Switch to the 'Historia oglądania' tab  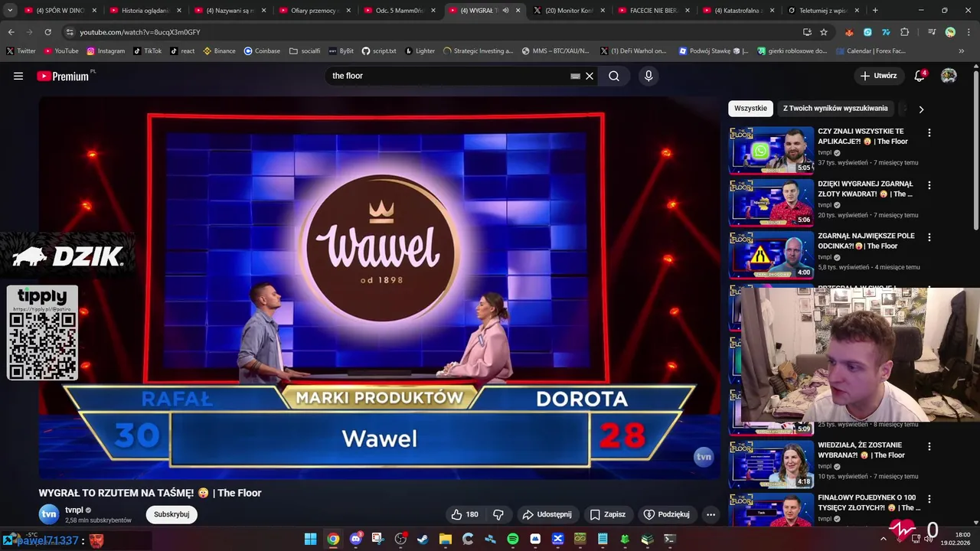[146, 11]
